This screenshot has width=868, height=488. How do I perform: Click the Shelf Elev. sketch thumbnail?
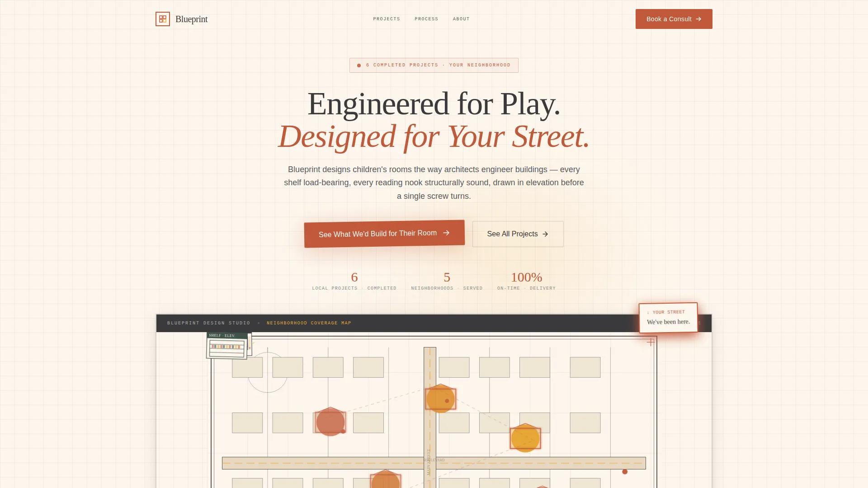(x=227, y=346)
